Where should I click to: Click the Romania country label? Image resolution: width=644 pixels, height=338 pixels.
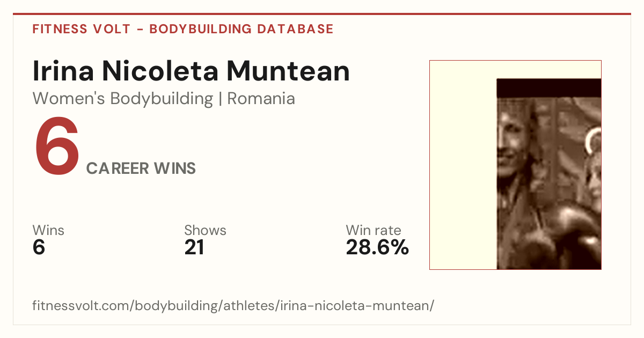click(x=261, y=99)
